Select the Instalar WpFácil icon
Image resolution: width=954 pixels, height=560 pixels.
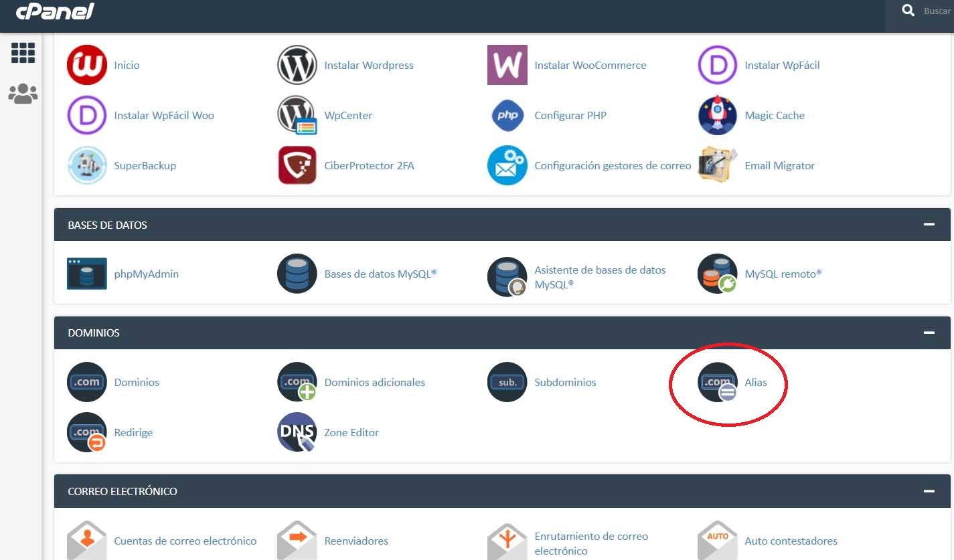tap(718, 65)
